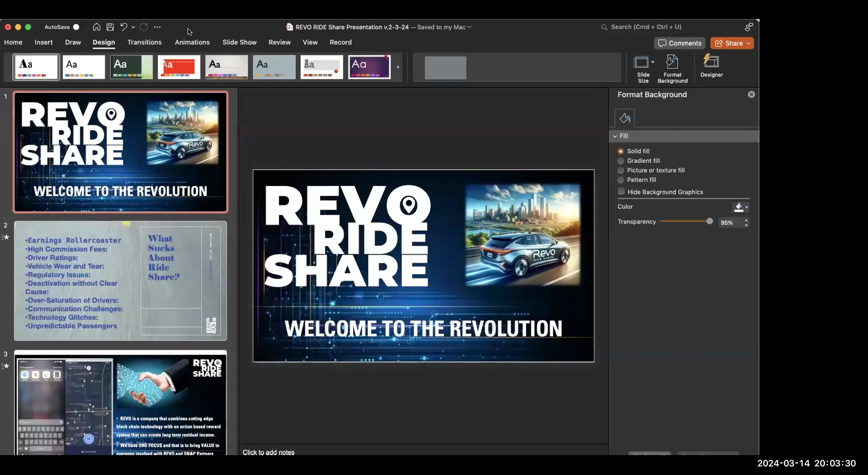Screen dimensions: 868x475
Task: Click the Comments button
Action: point(679,43)
